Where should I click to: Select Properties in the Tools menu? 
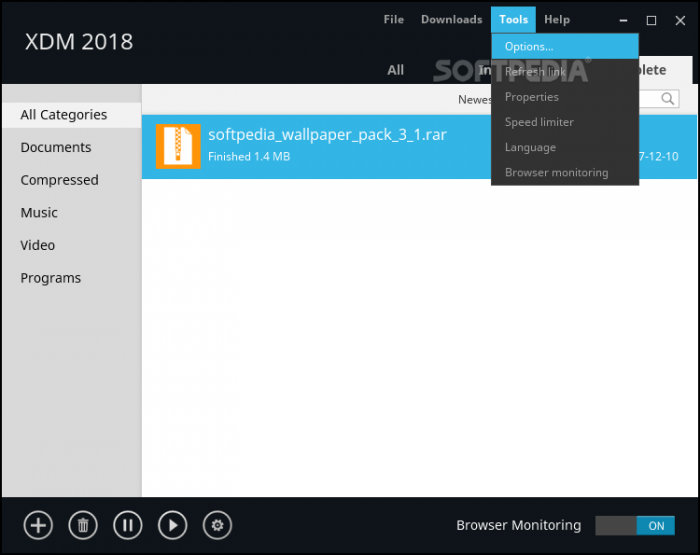coord(565,97)
